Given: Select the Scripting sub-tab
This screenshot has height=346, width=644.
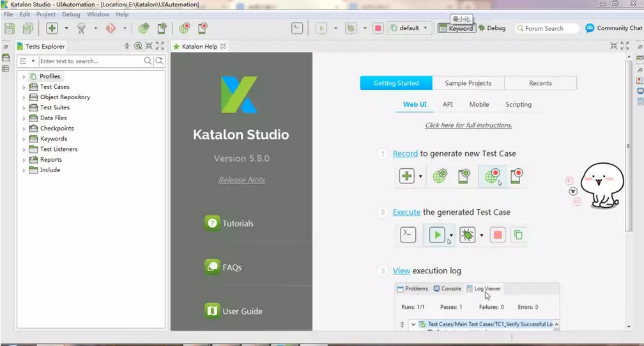Looking at the screenshot, I should pyautogui.click(x=518, y=104).
